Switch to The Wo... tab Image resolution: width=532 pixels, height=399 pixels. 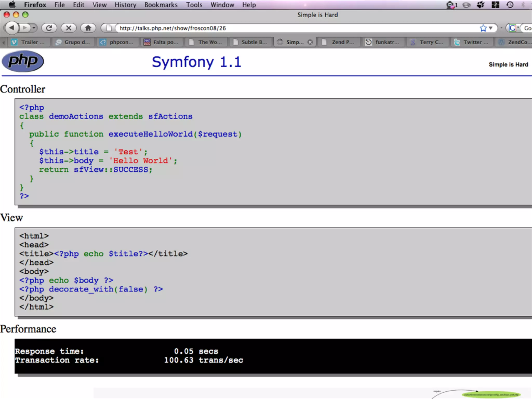coord(207,42)
